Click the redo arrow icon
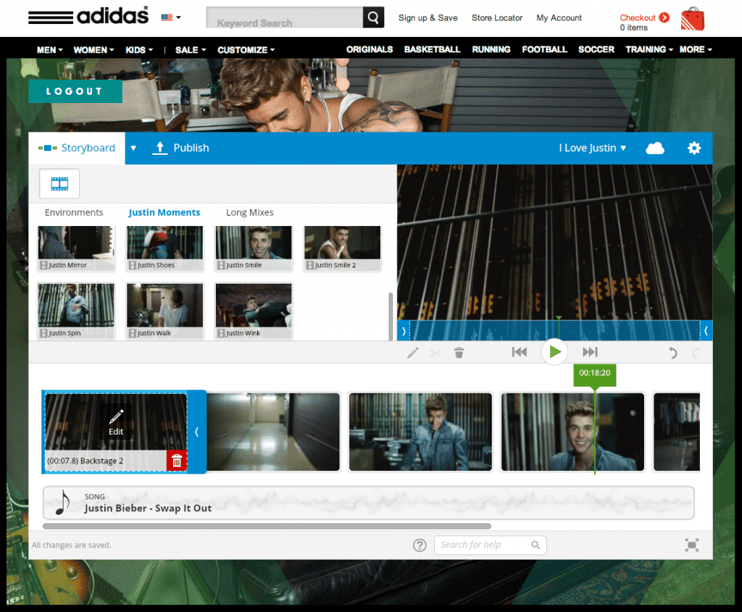Image resolution: width=742 pixels, height=612 pixels. pyautogui.click(x=696, y=353)
